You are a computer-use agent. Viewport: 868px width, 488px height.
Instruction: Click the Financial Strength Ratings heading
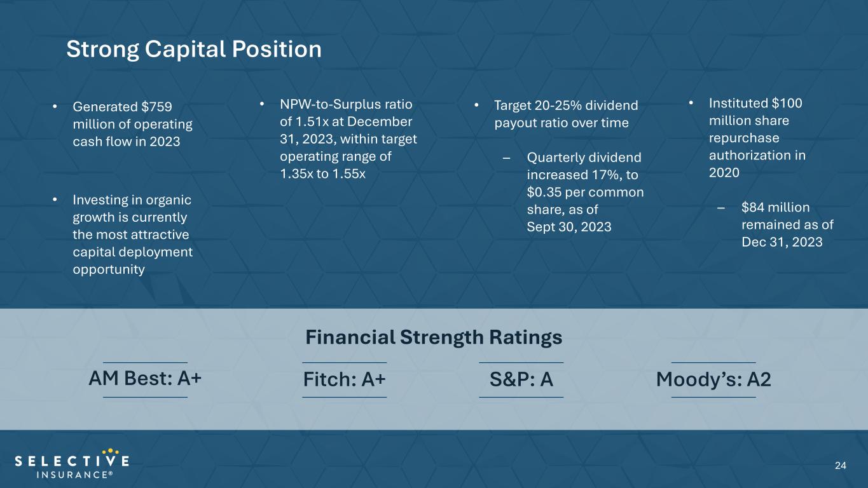[x=434, y=337]
